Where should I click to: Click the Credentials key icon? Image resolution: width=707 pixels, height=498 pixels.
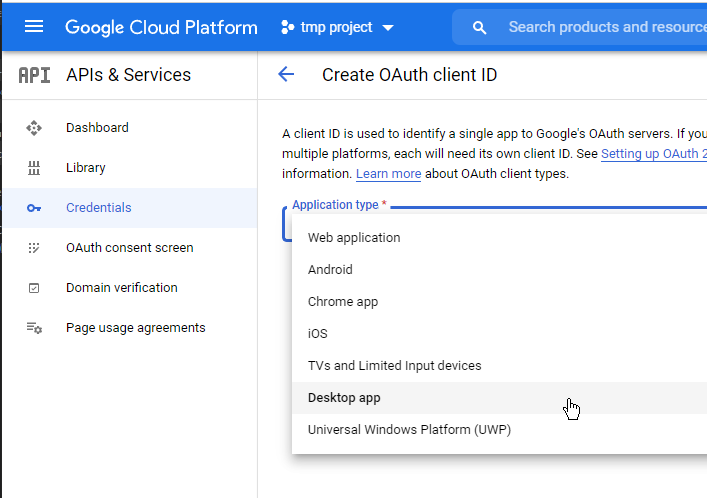(x=34, y=208)
